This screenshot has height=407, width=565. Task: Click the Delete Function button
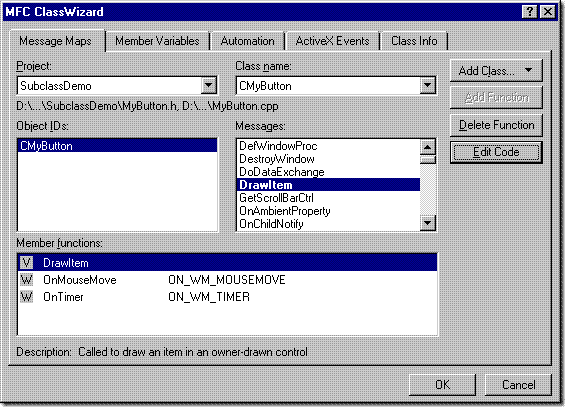[x=496, y=125]
